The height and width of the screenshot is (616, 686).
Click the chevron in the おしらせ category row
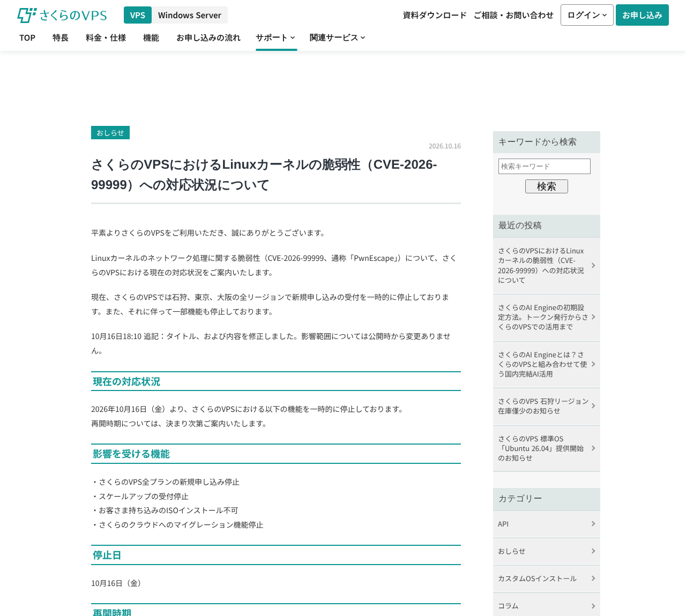point(593,551)
